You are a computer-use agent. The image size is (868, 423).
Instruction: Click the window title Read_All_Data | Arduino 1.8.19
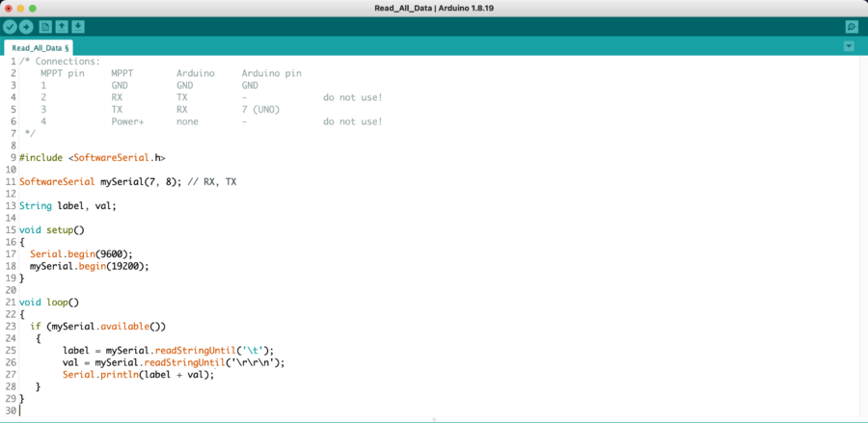(x=433, y=8)
